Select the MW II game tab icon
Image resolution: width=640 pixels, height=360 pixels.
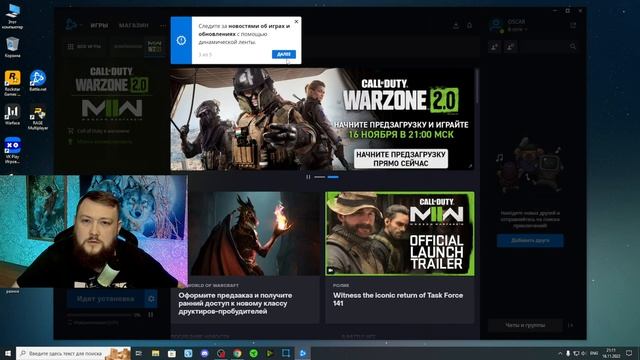tap(155, 47)
